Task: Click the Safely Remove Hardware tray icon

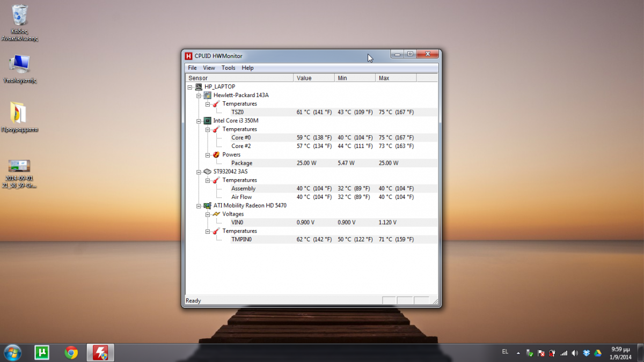Action: tap(530, 353)
